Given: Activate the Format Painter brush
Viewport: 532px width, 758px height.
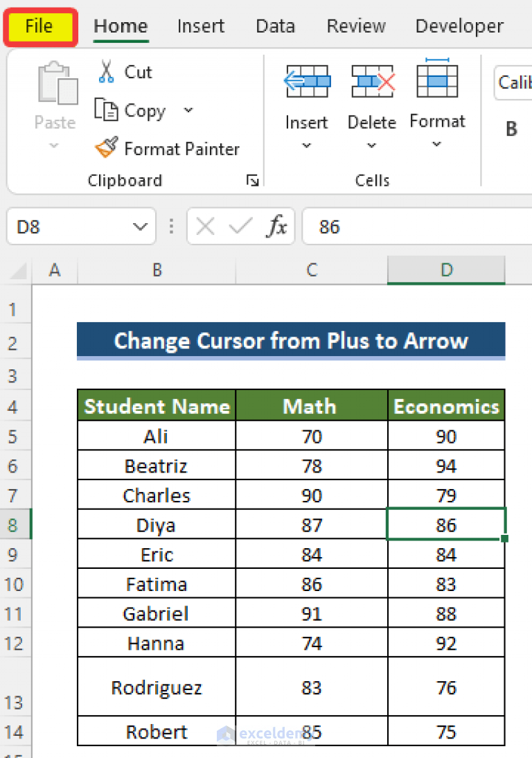Looking at the screenshot, I should pos(106,148).
